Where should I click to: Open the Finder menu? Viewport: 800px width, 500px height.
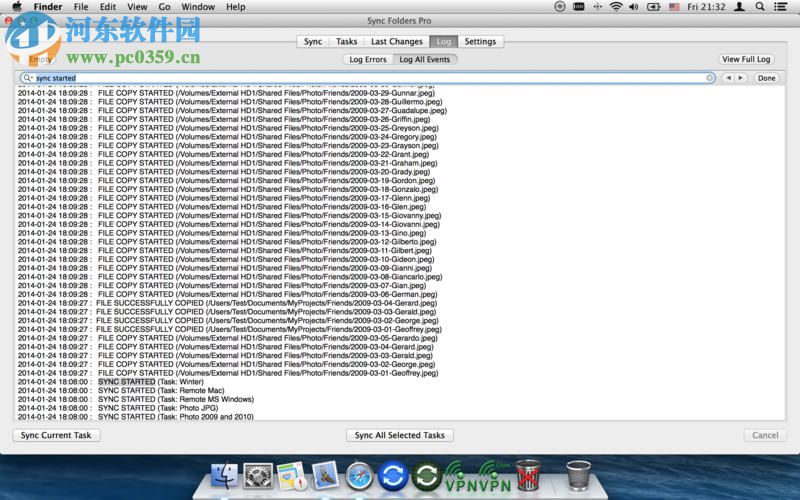click(x=48, y=7)
